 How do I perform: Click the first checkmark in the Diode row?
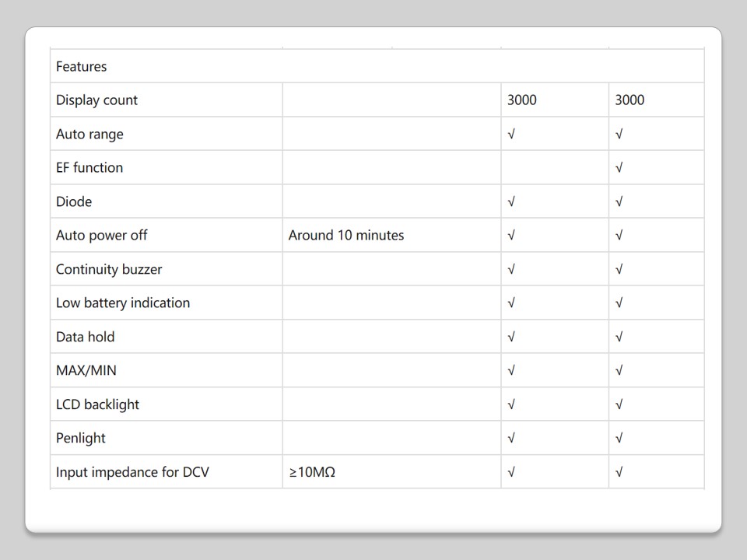[511, 202]
